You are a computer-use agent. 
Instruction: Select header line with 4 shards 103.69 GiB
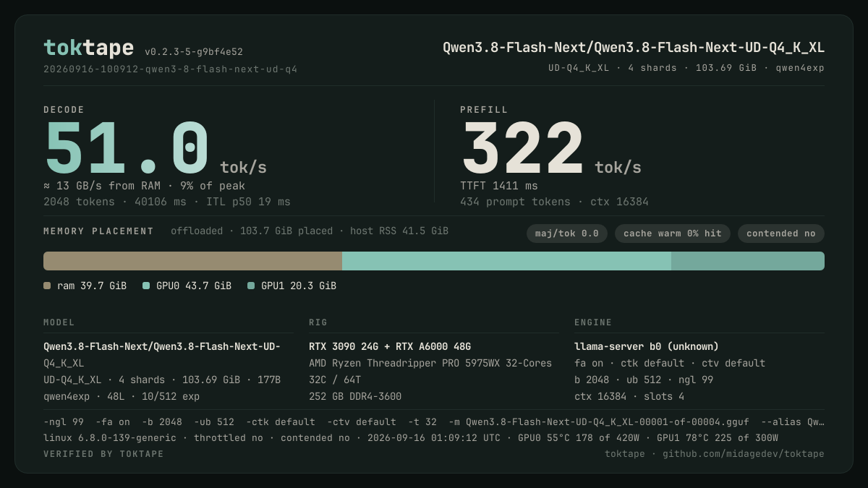686,68
